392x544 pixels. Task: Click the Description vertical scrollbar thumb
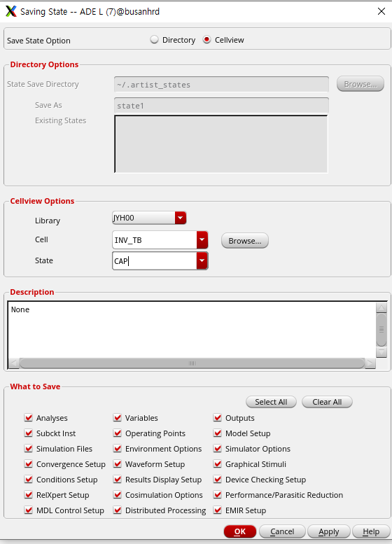(x=381, y=330)
